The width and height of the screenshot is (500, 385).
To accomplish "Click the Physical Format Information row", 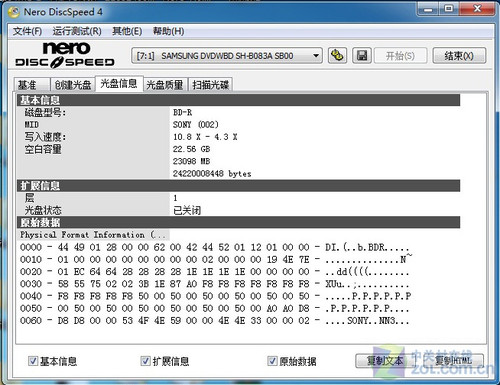I will tap(93, 235).
